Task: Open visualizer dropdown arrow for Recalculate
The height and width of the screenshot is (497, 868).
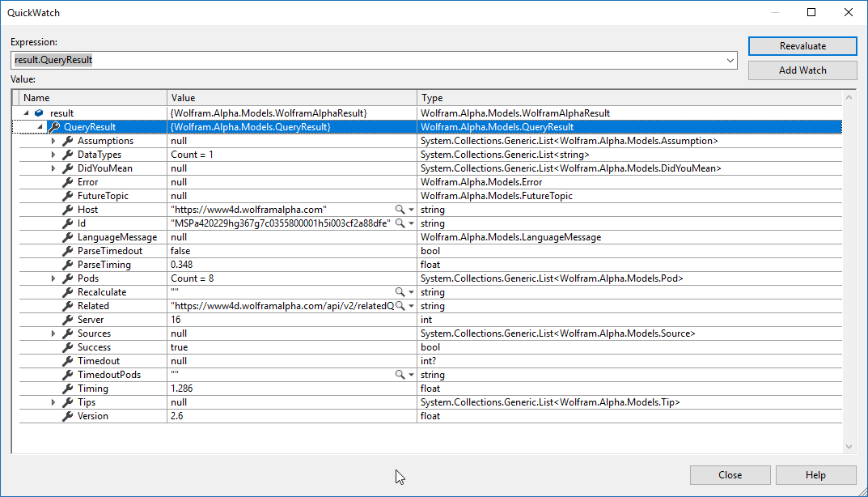Action: [411, 292]
